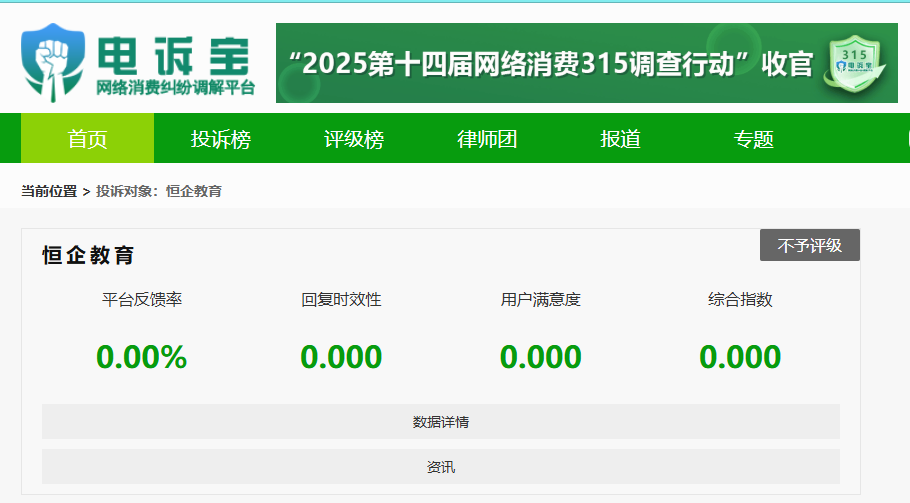Expand the 资讯 bar
The width and height of the screenshot is (910, 503).
440,466
